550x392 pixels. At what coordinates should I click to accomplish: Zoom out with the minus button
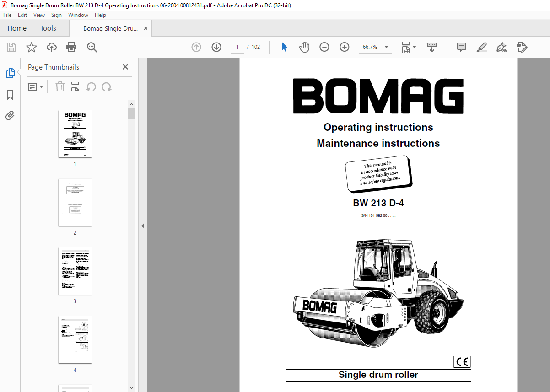[324, 47]
